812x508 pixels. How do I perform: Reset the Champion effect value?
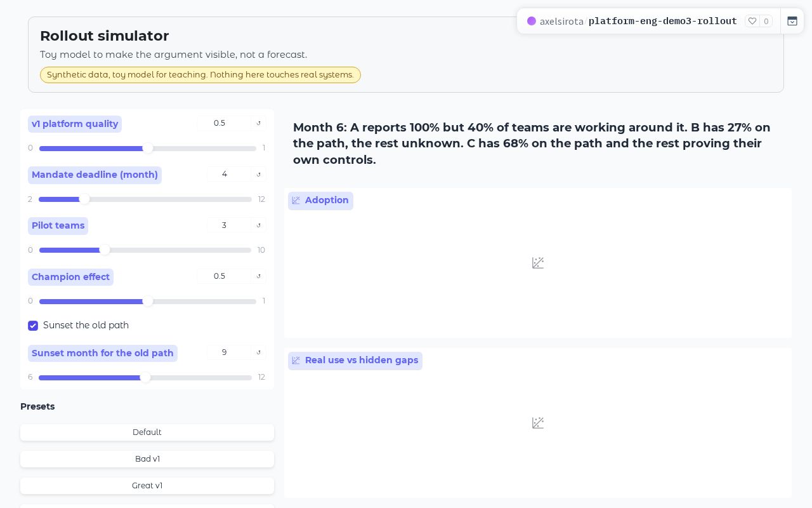259,276
